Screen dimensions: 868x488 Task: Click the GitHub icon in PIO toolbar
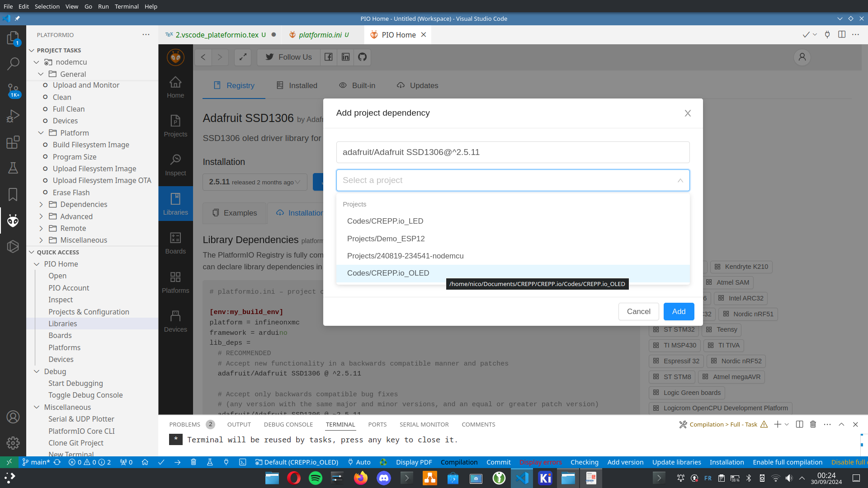[363, 57]
